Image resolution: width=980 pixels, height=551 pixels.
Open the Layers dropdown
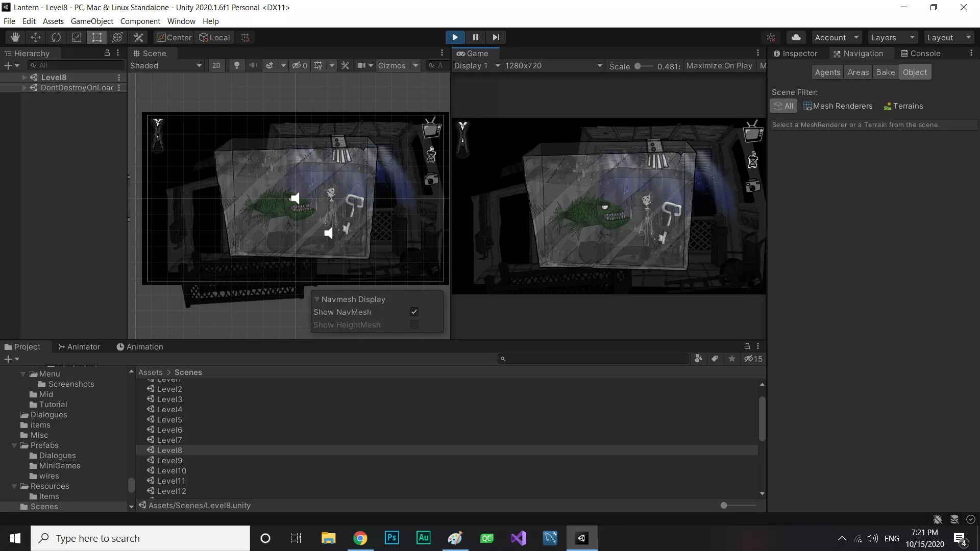(x=893, y=37)
